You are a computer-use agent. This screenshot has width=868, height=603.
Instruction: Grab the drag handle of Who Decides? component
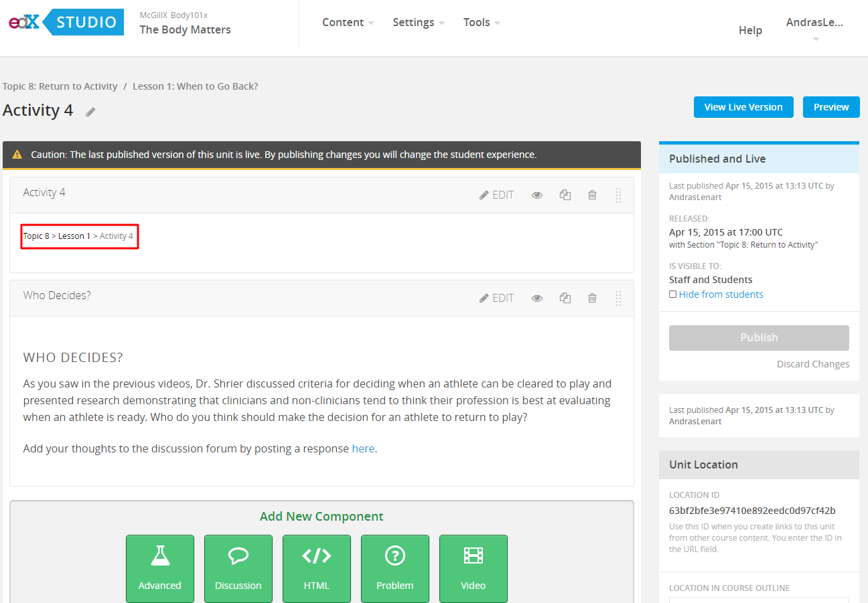click(618, 298)
